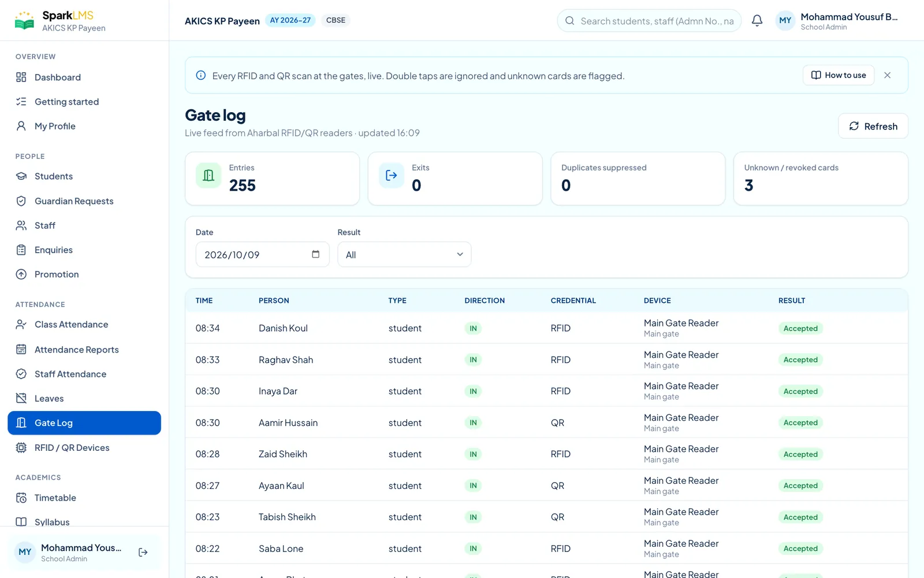Open Guardian Requests shield icon

point(21,201)
